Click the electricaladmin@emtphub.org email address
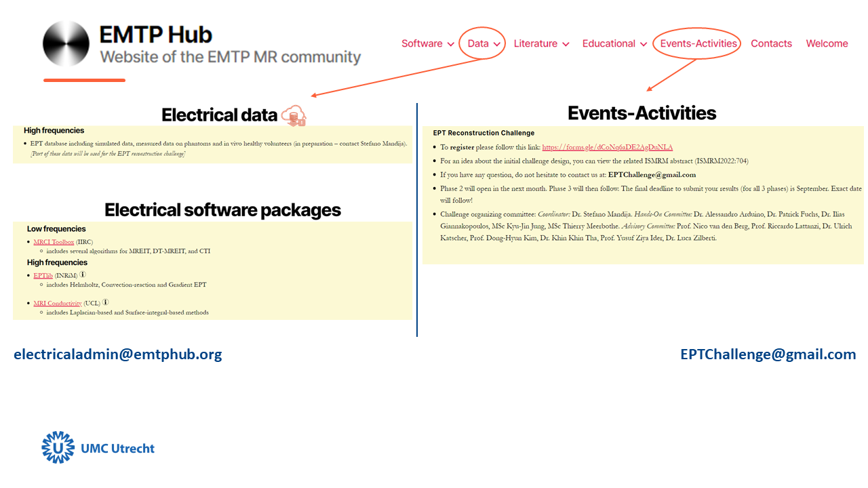The image size is (868, 488). 117,354
